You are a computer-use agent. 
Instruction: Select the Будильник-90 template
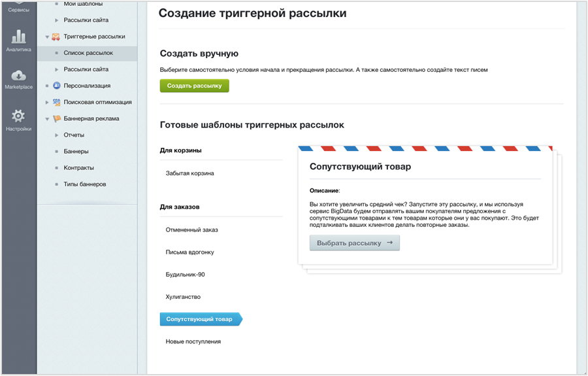[x=186, y=274]
